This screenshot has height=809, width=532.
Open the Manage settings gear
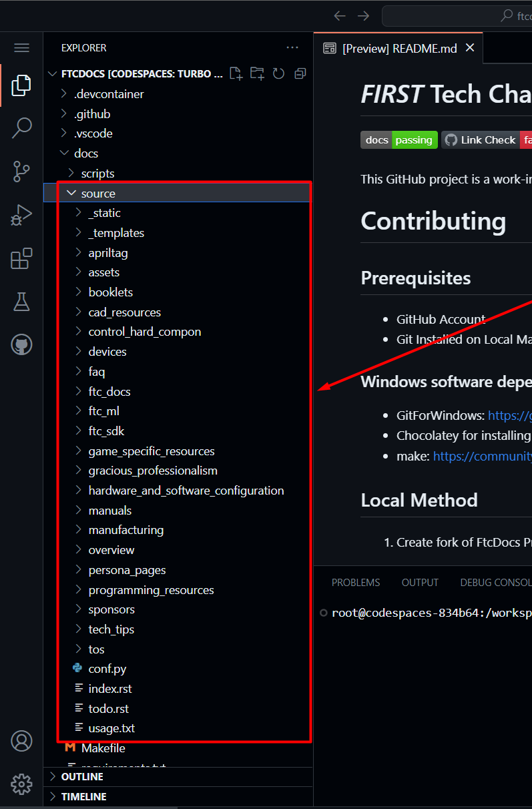(21, 784)
